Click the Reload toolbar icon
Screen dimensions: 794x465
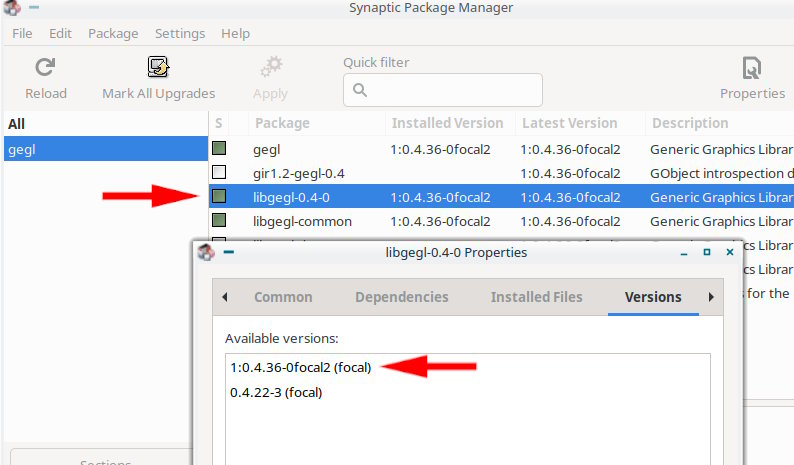(x=45, y=68)
